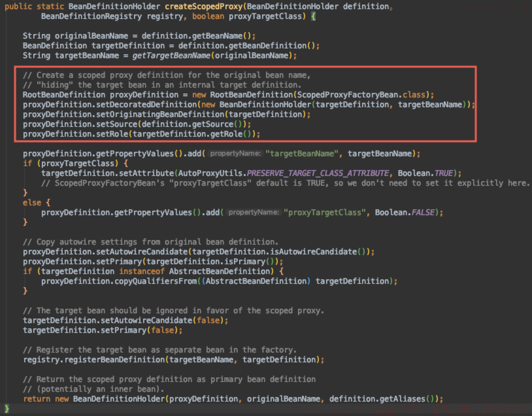Click the "proxyTargetClass" string literal
The height and width of the screenshot is (416, 532).
(x=324, y=213)
